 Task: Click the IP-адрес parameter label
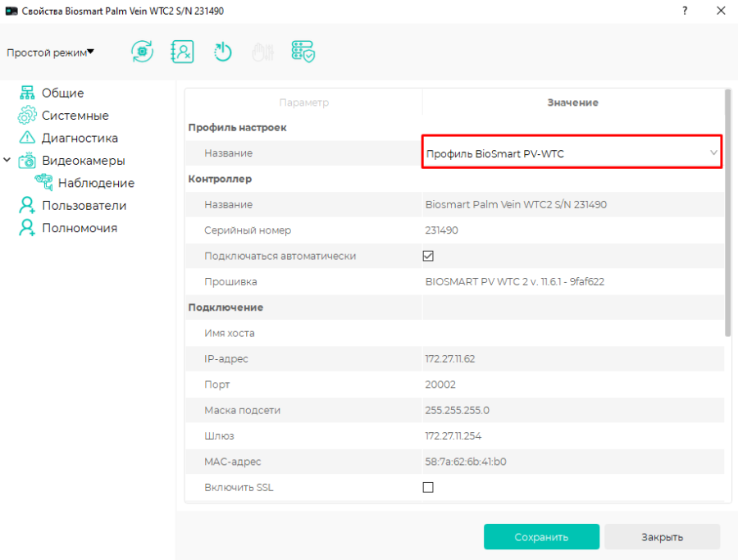tap(226, 358)
